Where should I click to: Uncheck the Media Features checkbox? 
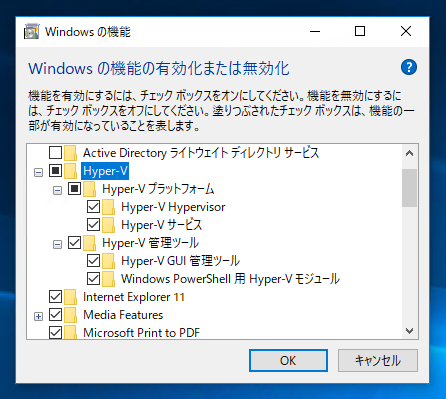click(55, 315)
